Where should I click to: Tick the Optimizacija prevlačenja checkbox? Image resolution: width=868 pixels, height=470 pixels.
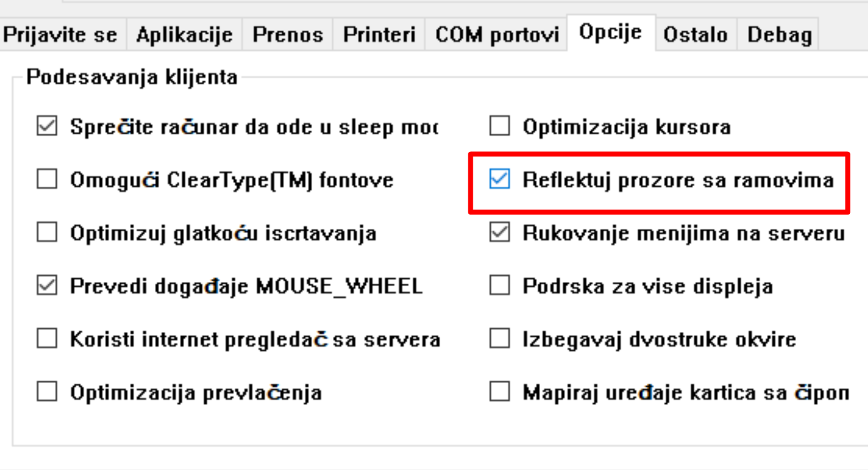47,393
